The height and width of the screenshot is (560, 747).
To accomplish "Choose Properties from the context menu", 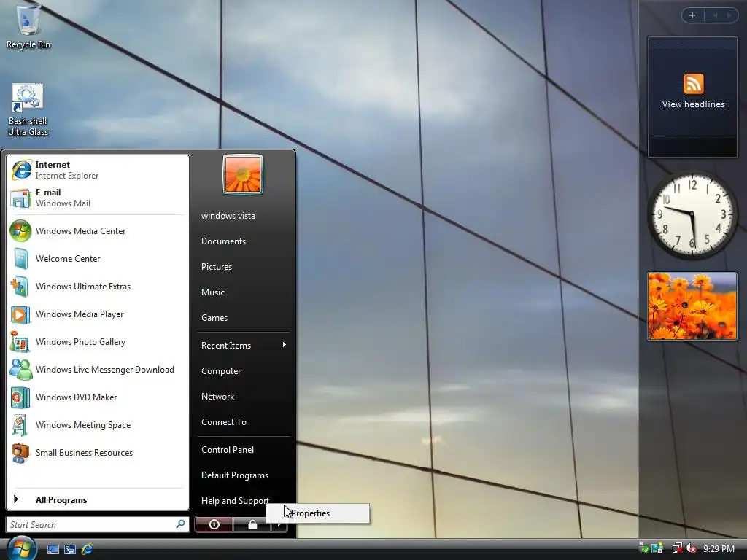I will pyautogui.click(x=318, y=513).
